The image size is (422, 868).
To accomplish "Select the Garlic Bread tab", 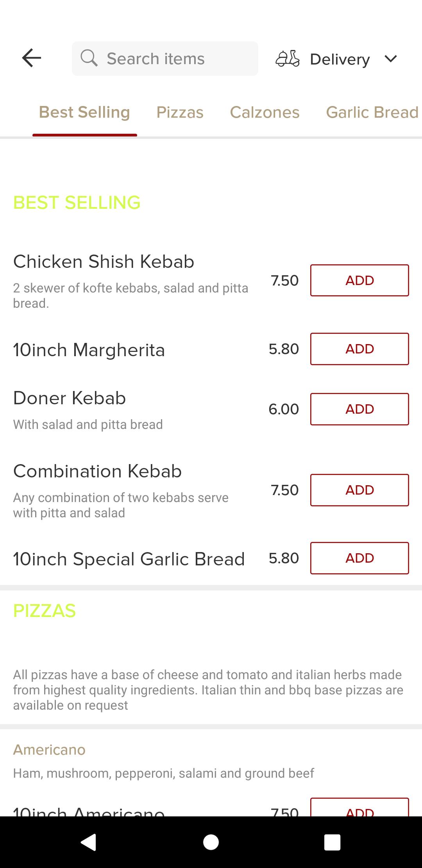I will point(372,113).
